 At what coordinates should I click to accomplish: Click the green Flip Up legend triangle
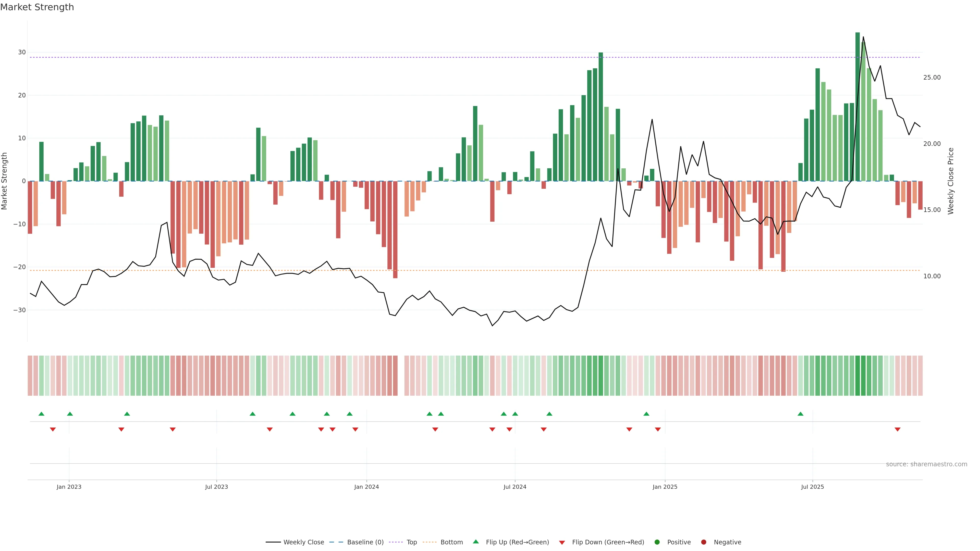475,542
